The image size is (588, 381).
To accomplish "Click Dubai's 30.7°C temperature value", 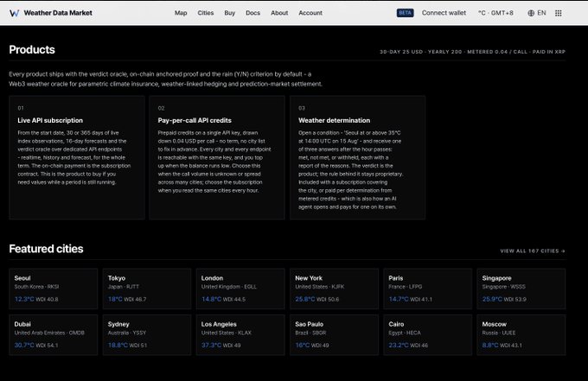I will pos(24,345).
